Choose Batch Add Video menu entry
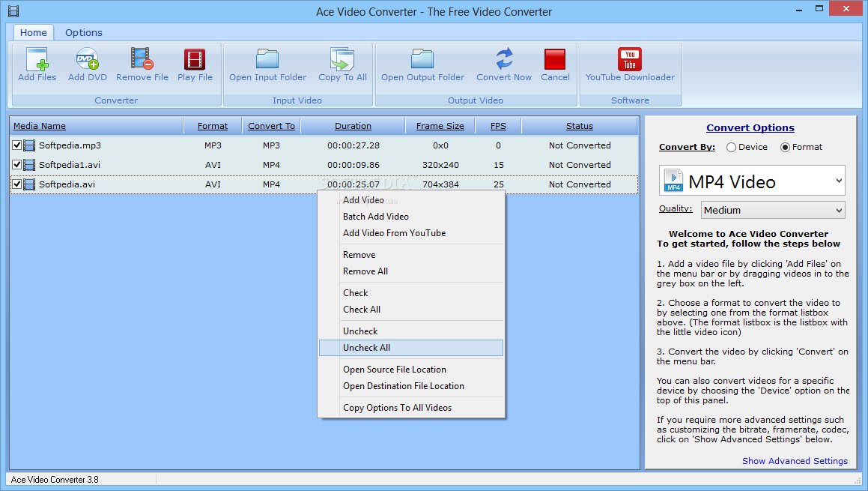The height and width of the screenshot is (491, 868). tap(375, 217)
